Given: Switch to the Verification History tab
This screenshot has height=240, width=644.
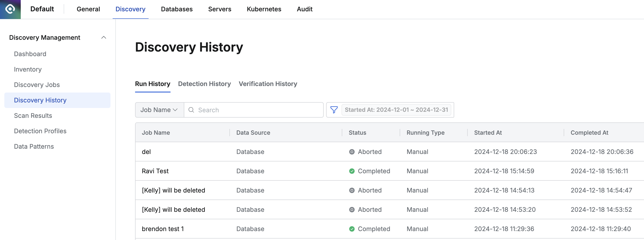Looking at the screenshot, I should pos(268,84).
